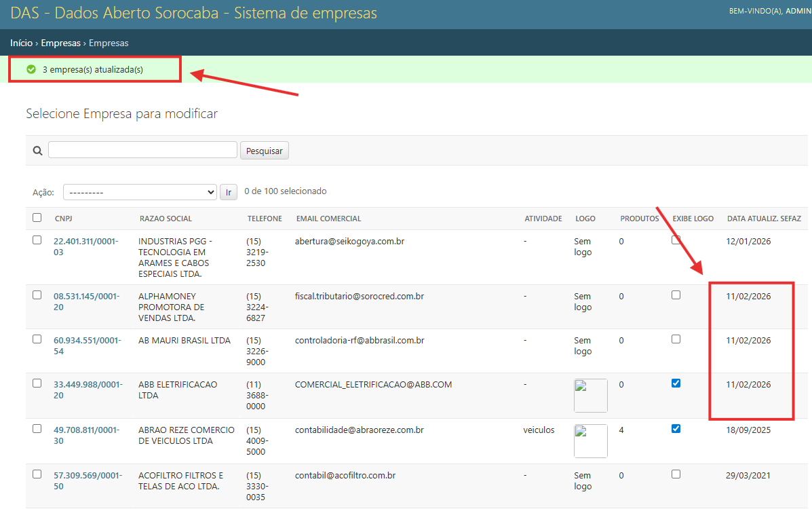Select the Industrias PGG row checkbox
The image size is (812, 509).
pos(37,240)
